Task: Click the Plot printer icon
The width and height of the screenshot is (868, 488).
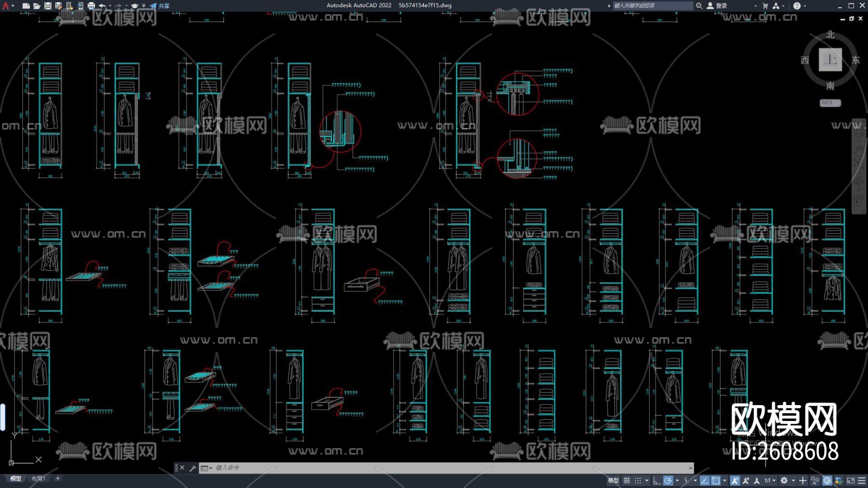Action: 91,6
